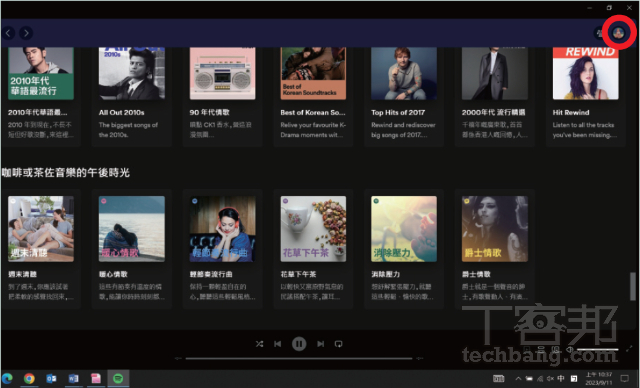Skip to the next track
This screenshot has height=388, width=640.
(320, 344)
